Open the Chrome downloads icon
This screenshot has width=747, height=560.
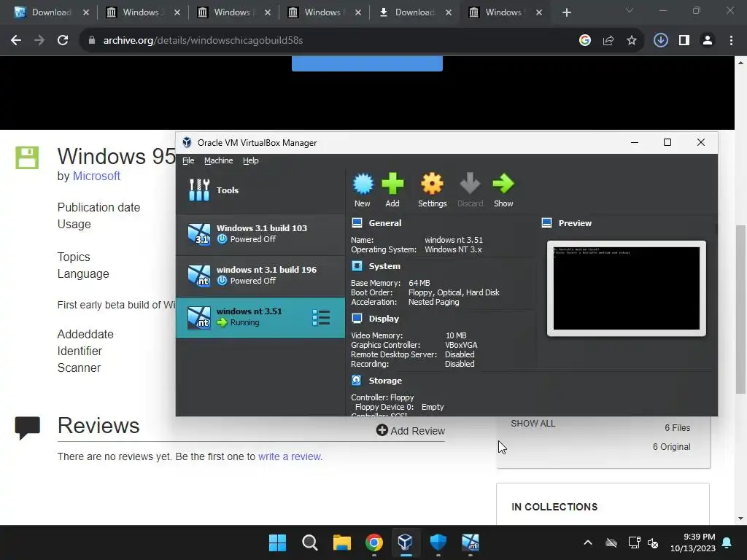tap(660, 41)
